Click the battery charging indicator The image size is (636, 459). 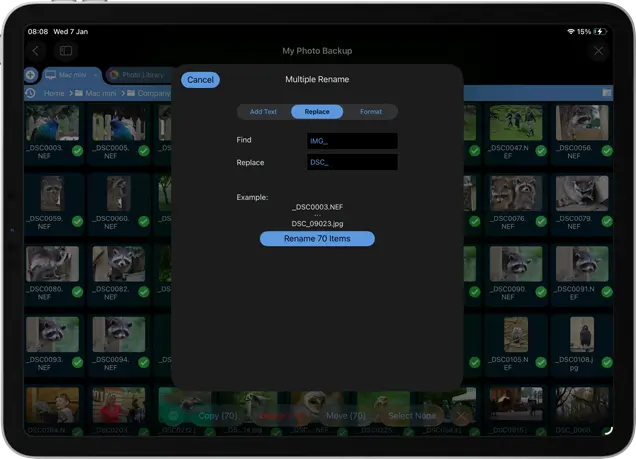(x=600, y=32)
